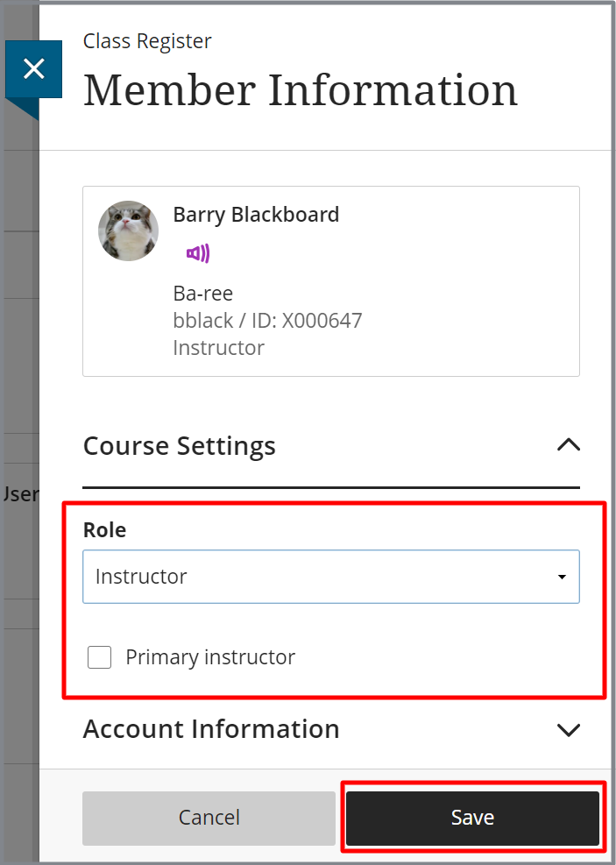Expand Account Information with the down chevron
Screen dimensions: 616x865
[569, 729]
